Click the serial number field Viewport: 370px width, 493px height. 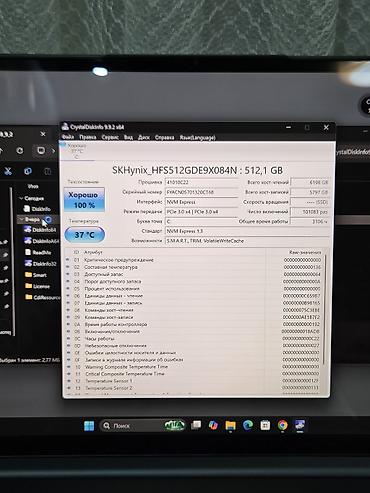[201, 192]
